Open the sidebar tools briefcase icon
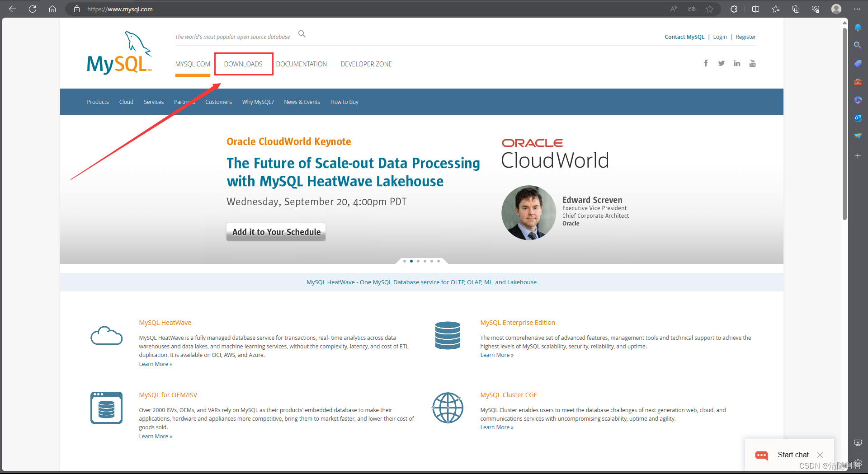 (x=858, y=82)
